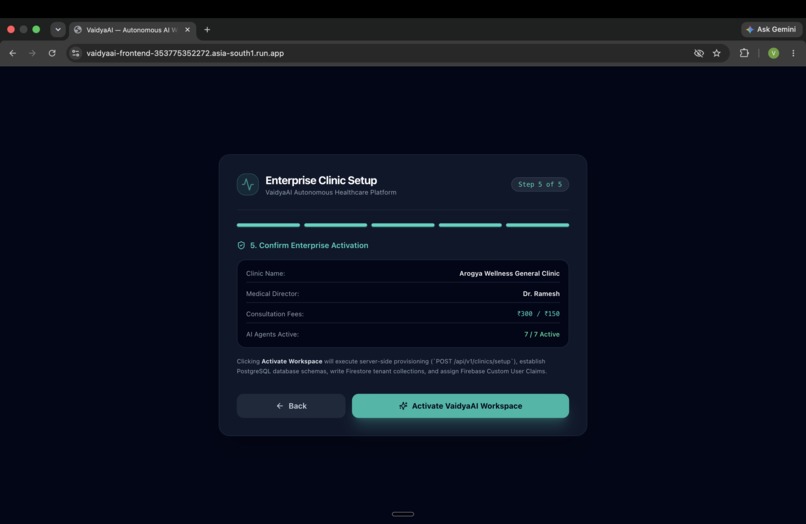Viewport: 806px width, 524px height.
Task: Click the first progress step bar
Action: [268, 225]
